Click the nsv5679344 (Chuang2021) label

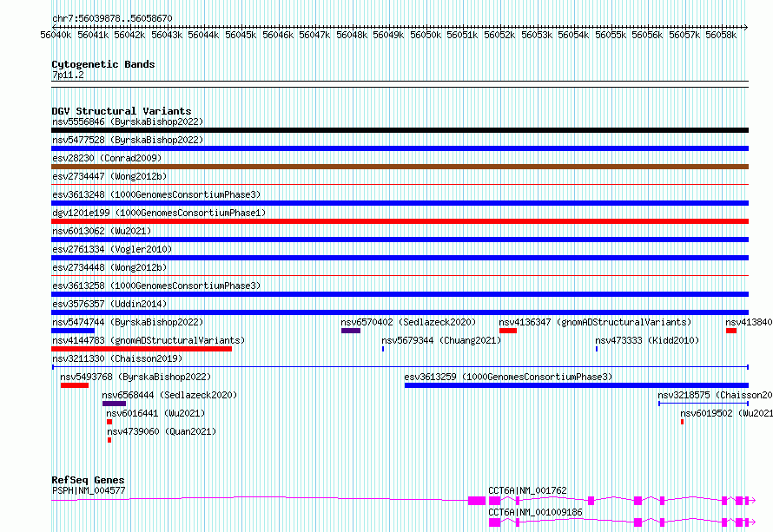point(441,340)
